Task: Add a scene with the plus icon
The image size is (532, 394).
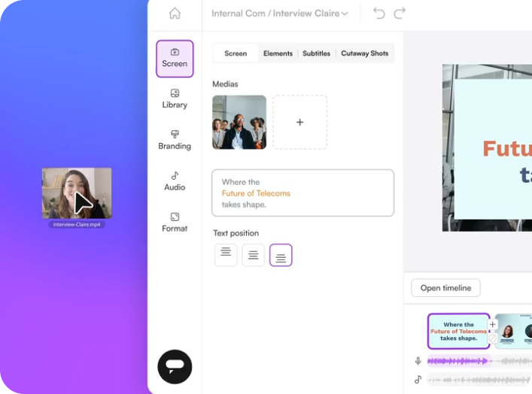Action: click(x=493, y=325)
